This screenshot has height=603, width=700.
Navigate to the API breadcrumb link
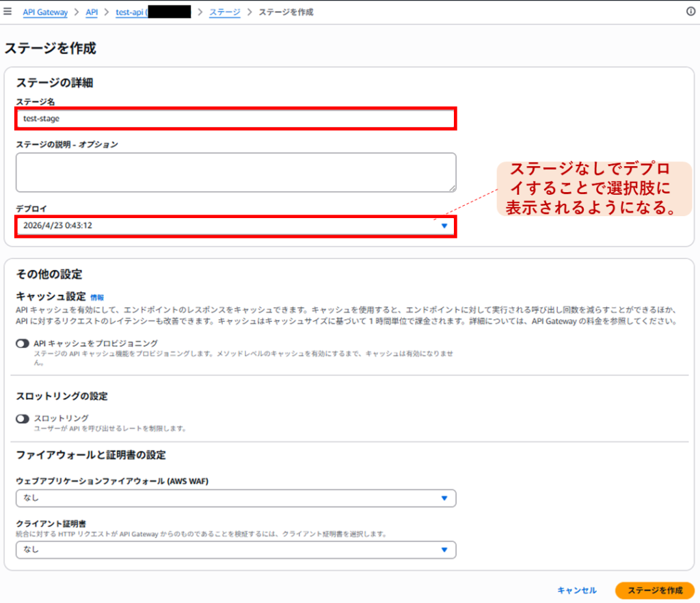pyautogui.click(x=92, y=12)
